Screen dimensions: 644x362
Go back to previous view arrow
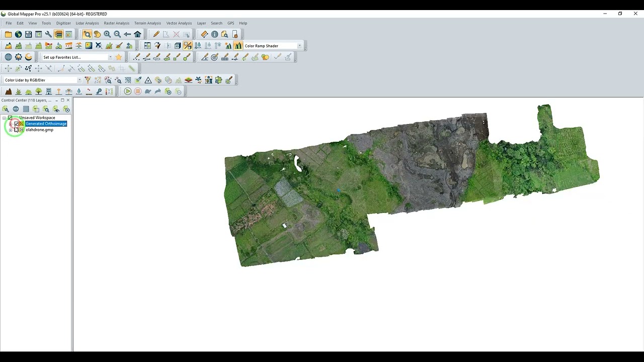[x=127, y=34]
